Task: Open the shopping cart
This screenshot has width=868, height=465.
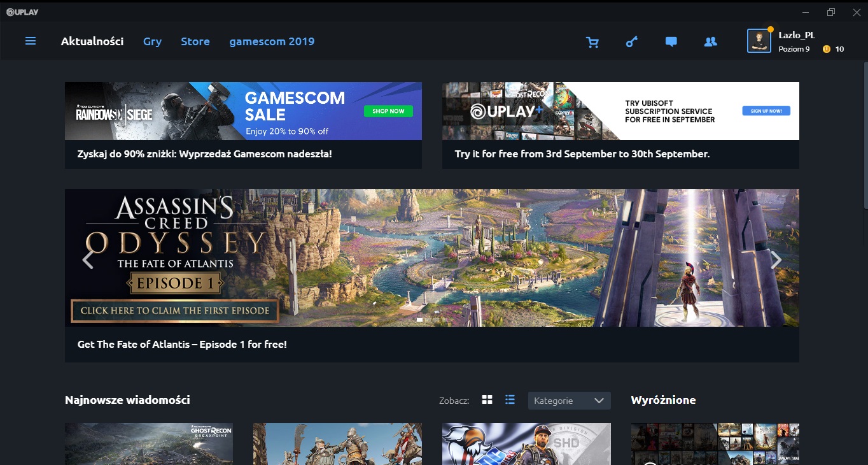Action: coord(592,42)
